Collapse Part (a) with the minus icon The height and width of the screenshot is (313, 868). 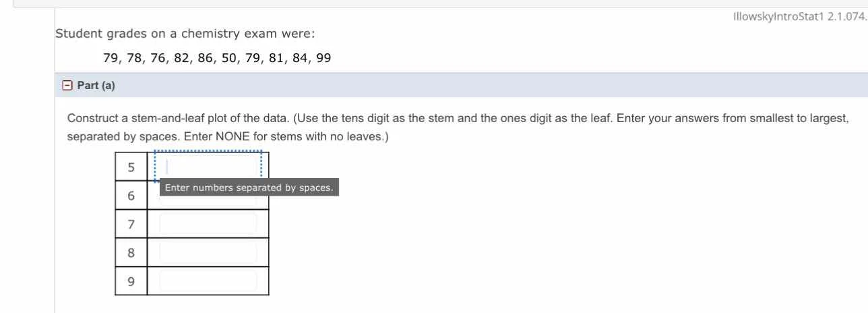coord(67,86)
